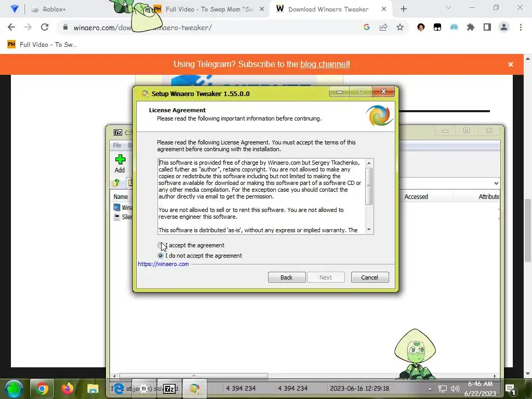Click the Cancel button in setup

pos(370,277)
